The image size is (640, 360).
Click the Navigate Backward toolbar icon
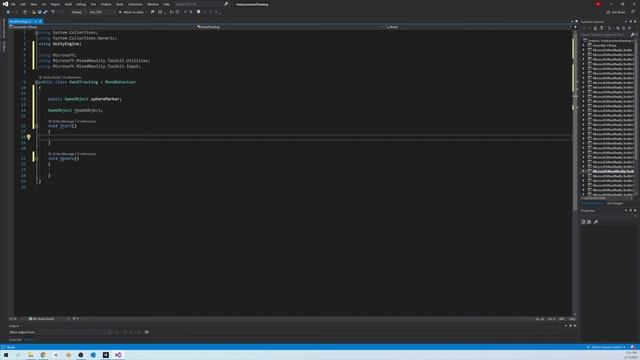(8, 12)
